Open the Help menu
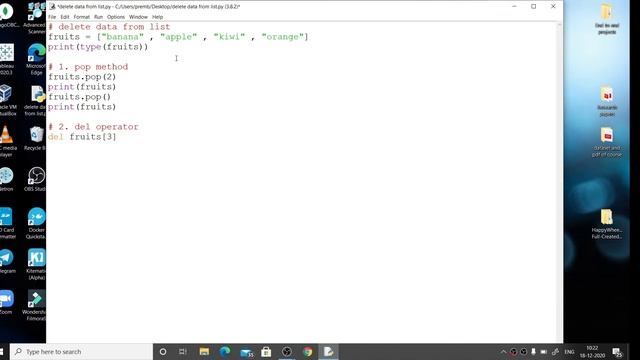The image size is (640, 360). click(158, 17)
